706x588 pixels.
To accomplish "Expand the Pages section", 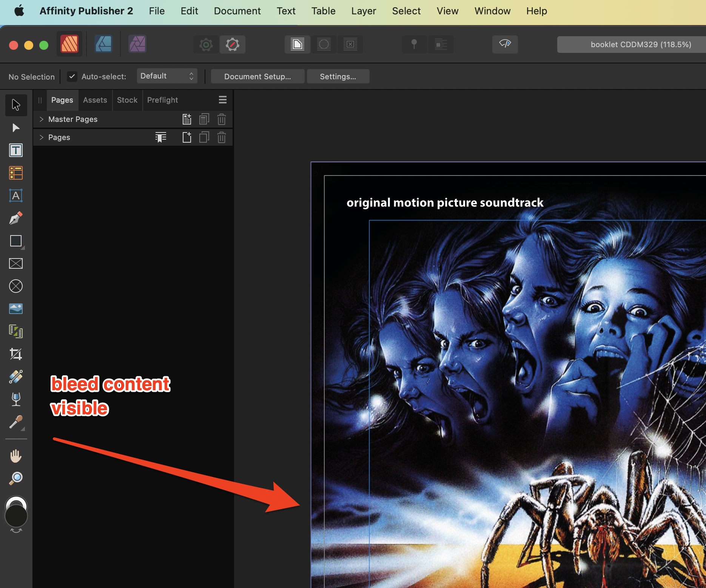I will coord(42,137).
